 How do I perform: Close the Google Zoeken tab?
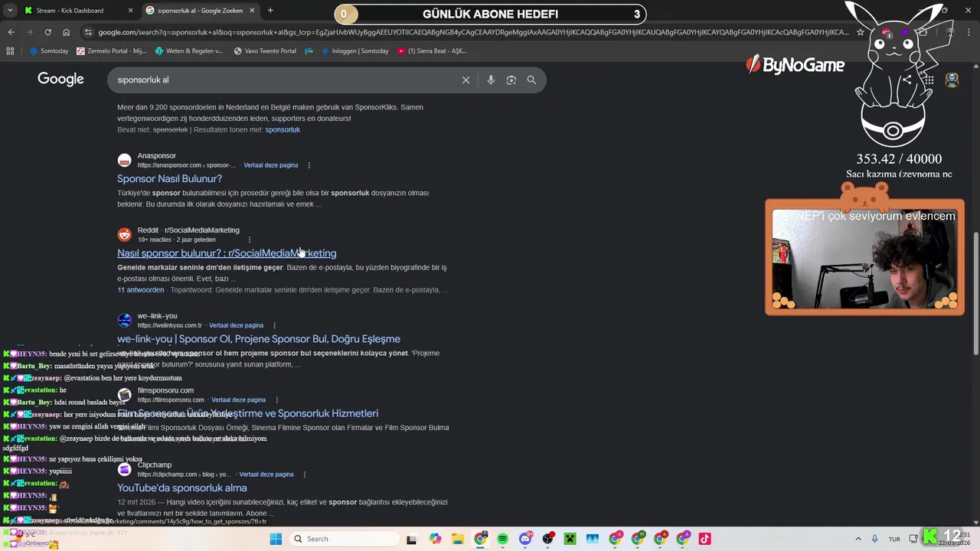point(252,11)
